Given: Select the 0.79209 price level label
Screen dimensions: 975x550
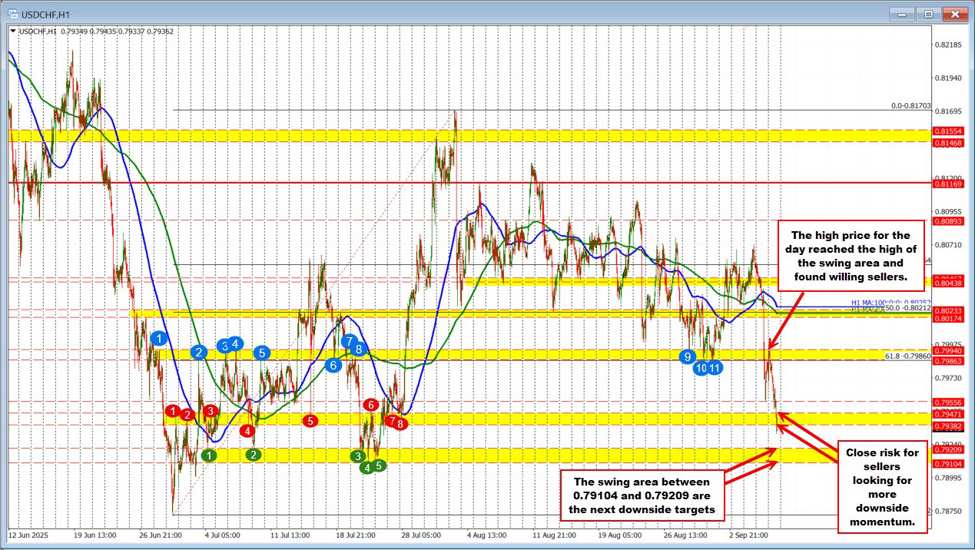Looking at the screenshot, I should [x=949, y=449].
